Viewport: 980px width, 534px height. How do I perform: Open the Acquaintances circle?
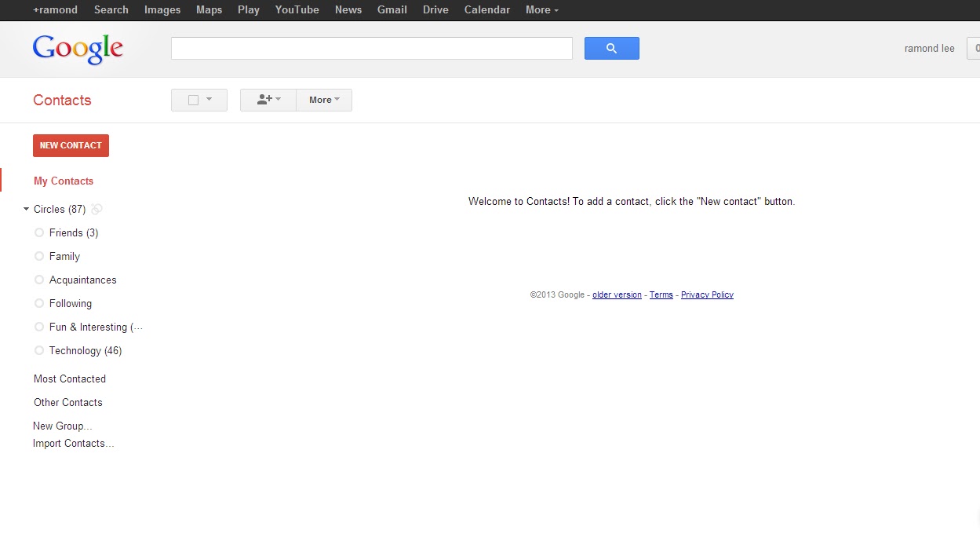click(x=82, y=280)
